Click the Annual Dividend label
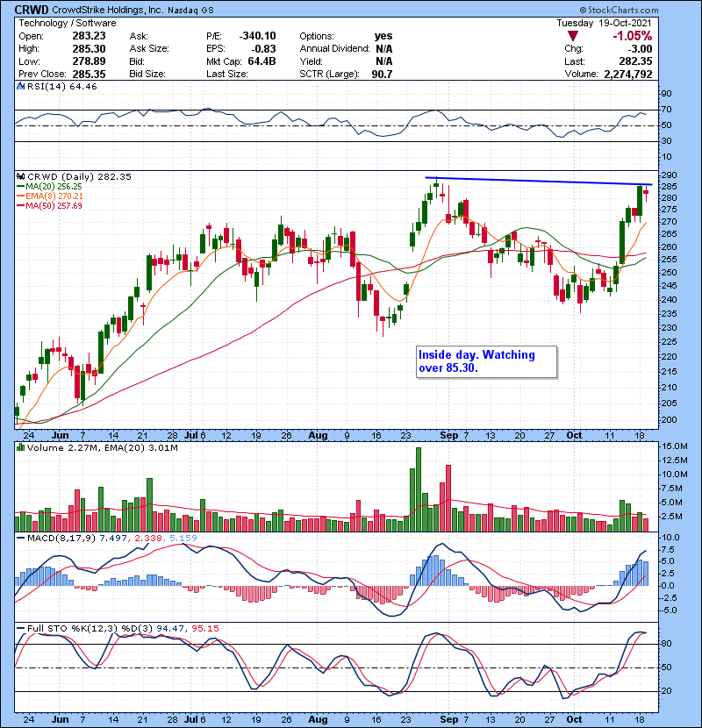 [x=334, y=49]
